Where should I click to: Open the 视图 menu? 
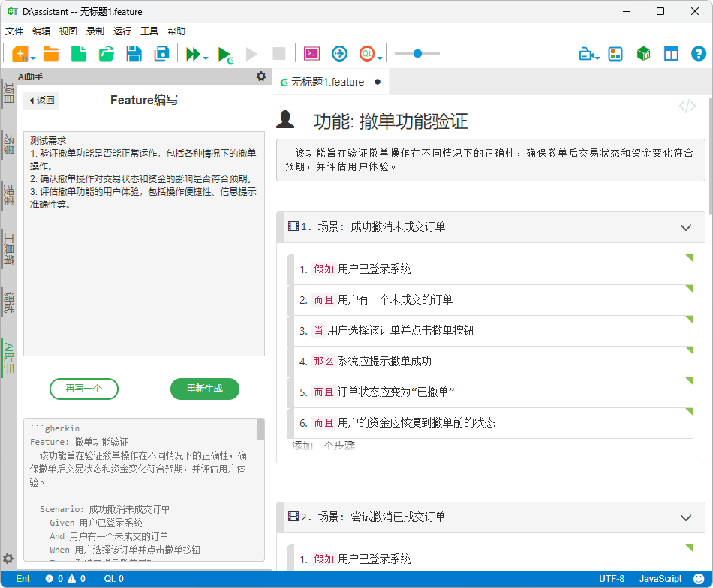tap(68, 31)
